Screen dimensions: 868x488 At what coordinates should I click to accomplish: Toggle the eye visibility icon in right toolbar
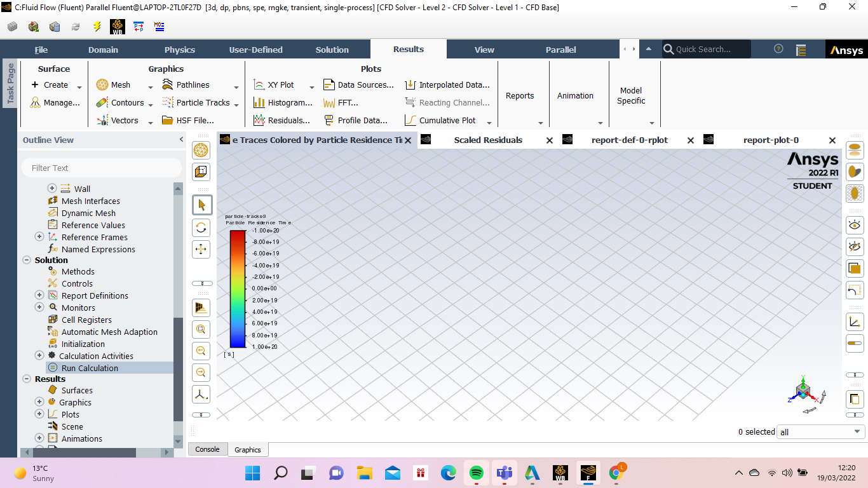coord(855,225)
